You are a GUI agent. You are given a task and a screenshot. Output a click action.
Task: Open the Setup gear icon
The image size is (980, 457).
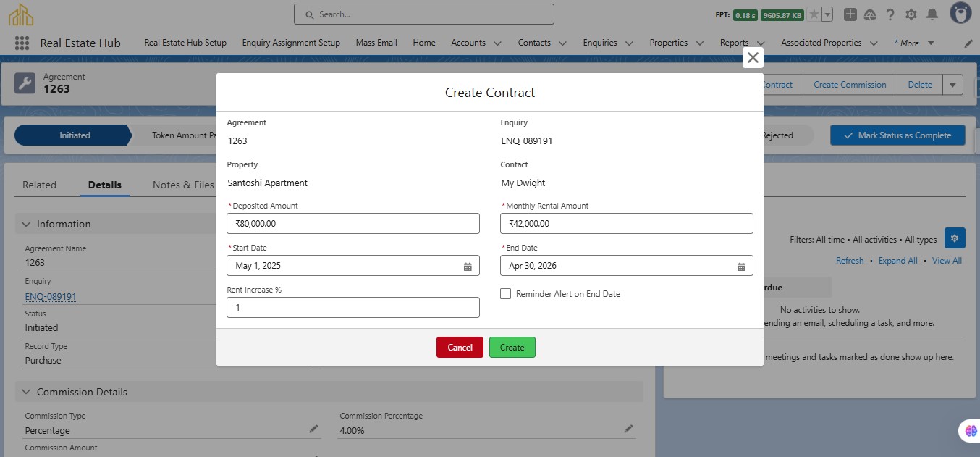pos(911,14)
